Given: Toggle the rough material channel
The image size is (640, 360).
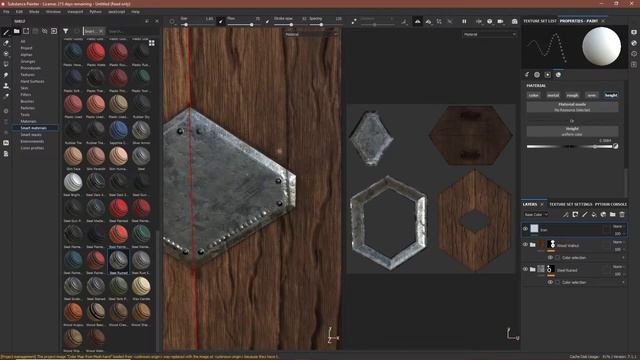Looking at the screenshot, I should [572, 95].
